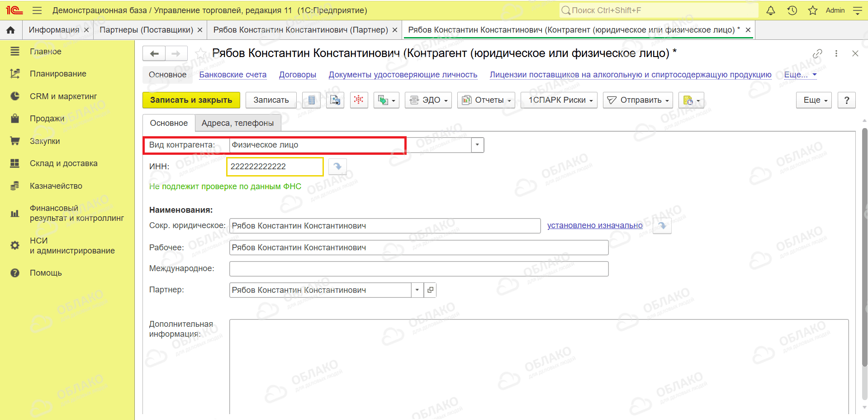
Task: Switch to the Рябов (Партнер) tab
Action: (x=300, y=30)
